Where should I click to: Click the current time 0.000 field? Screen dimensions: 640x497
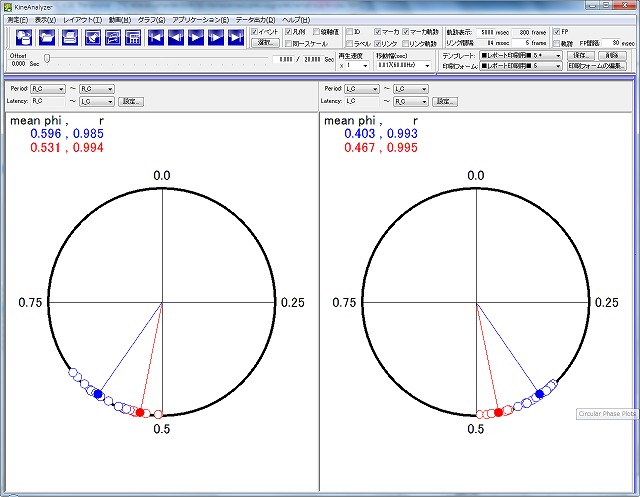[x=282, y=59]
